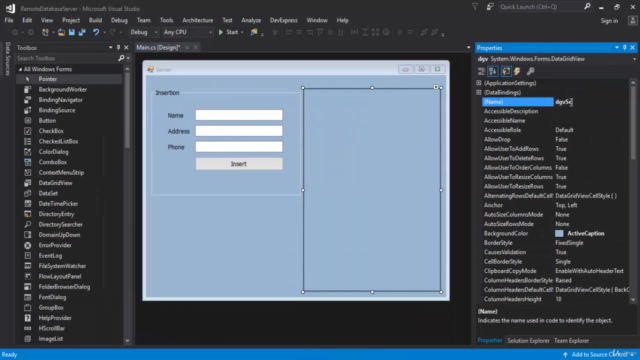Click the Open File toolbar icon
This screenshot has height=360, width=640.
(x=61, y=32)
